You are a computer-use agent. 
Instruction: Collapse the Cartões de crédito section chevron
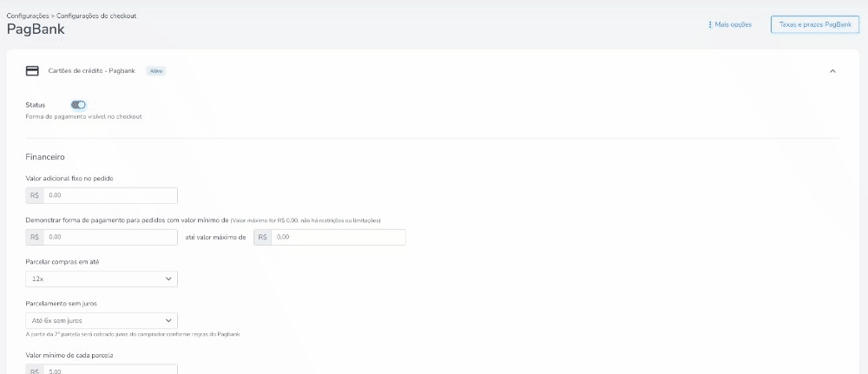click(x=832, y=71)
